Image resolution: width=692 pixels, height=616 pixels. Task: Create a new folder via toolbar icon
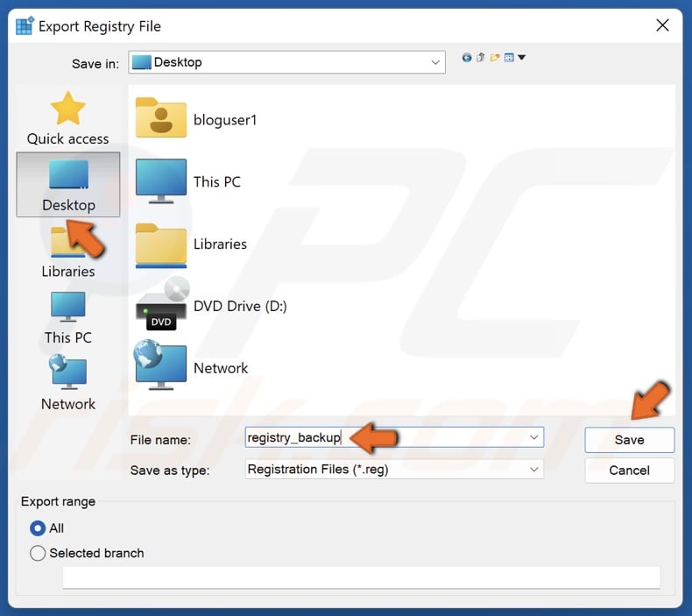[495, 58]
